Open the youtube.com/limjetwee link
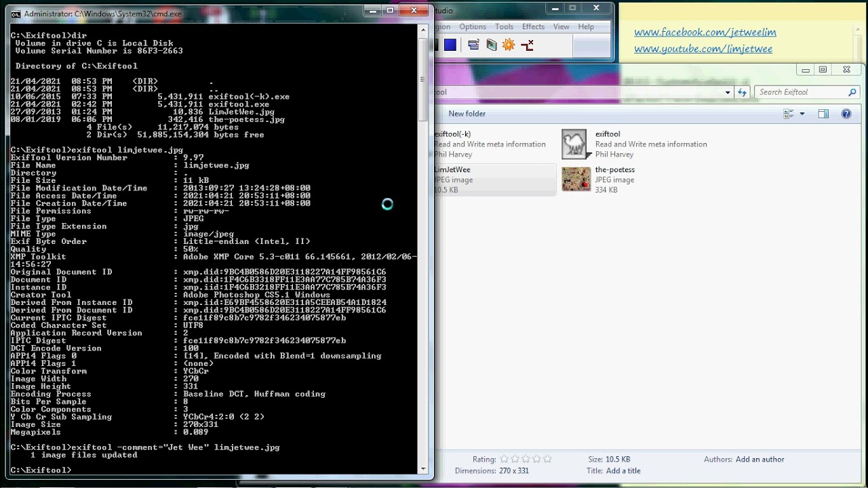This screenshot has height=488, width=868. 703,49
